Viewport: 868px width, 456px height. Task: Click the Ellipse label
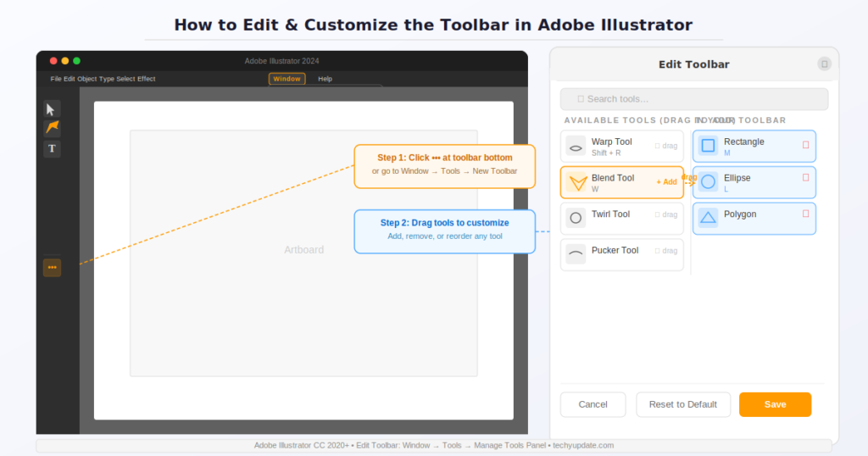click(x=737, y=178)
